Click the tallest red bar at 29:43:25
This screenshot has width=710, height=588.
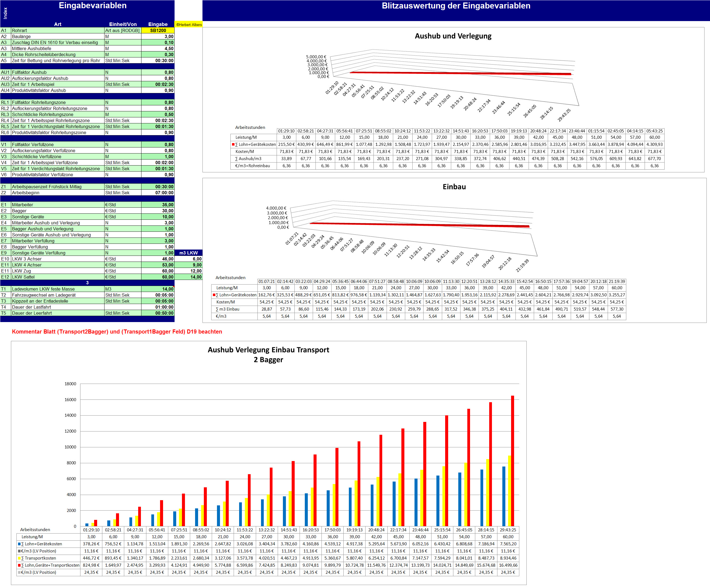click(x=512, y=460)
